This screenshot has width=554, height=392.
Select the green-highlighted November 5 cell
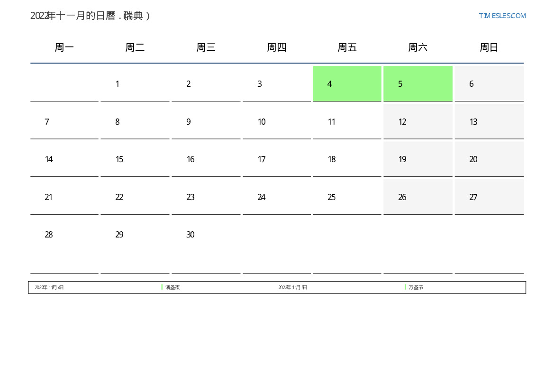(418, 83)
